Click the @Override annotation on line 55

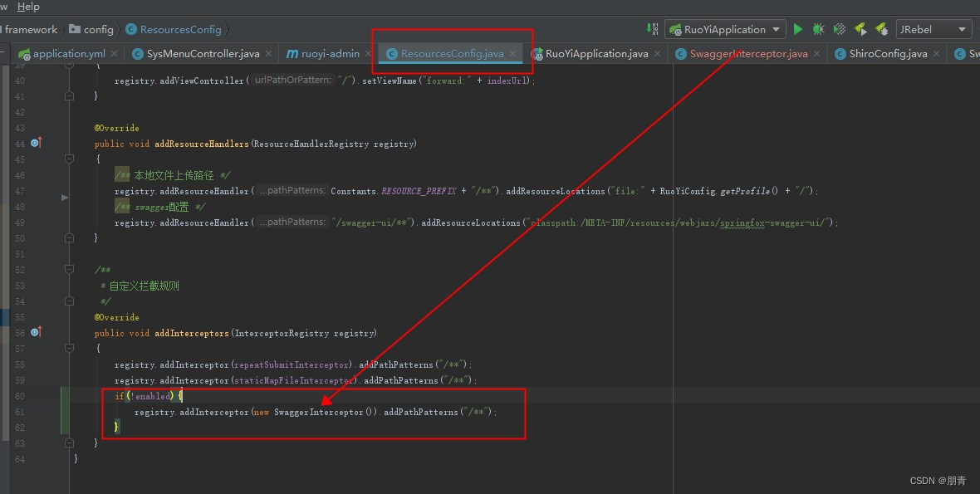point(117,317)
